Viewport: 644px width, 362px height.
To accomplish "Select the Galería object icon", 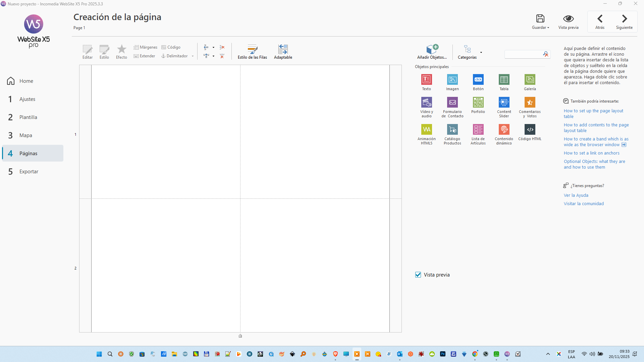I will click(x=530, y=80).
